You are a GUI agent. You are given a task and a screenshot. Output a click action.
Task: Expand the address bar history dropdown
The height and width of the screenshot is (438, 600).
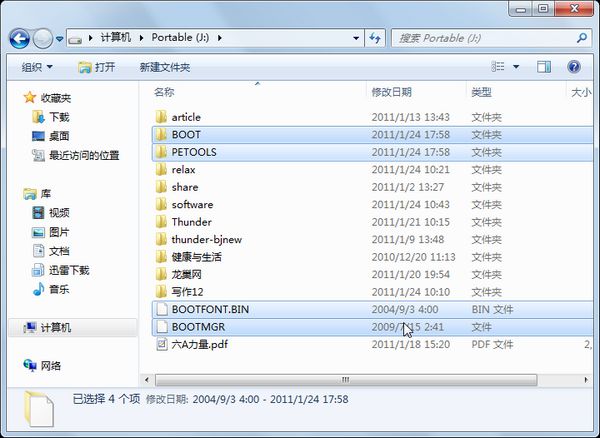[356, 38]
